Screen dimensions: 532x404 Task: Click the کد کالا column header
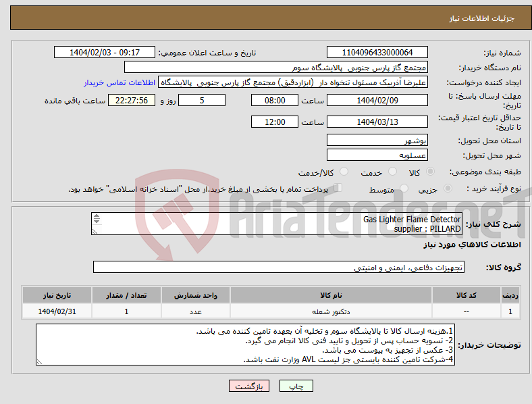coord(467,295)
